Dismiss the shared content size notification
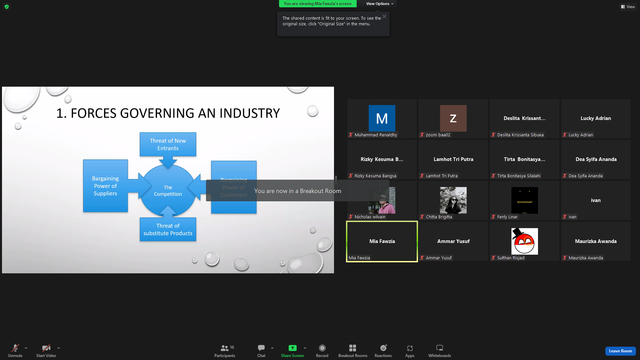Screen dimensions: 640x360 coord(384,16)
